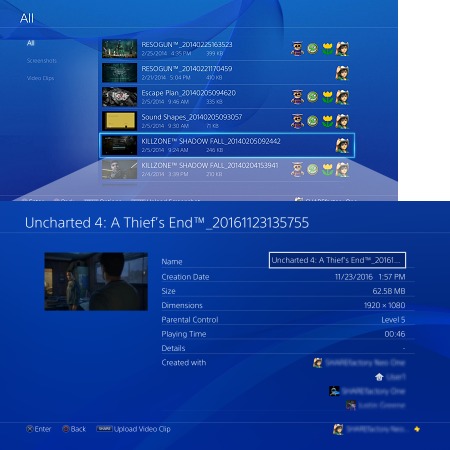Click hat character avatar in Escape Plan row
The height and width of the screenshot is (450, 450).
click(x=297, y=97)
